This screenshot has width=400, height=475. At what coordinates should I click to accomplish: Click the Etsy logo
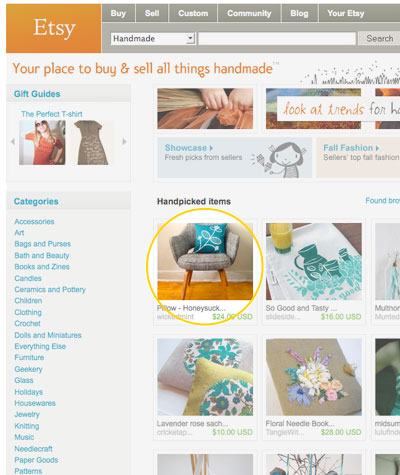pos(54,28)
